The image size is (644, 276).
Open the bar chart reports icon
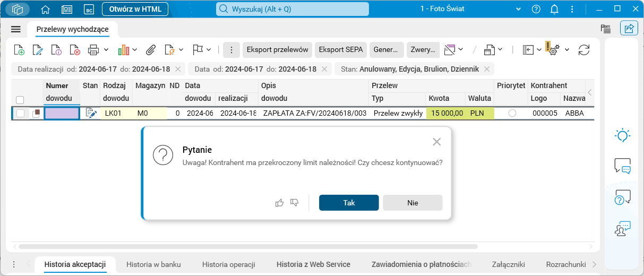coord(124,50)
